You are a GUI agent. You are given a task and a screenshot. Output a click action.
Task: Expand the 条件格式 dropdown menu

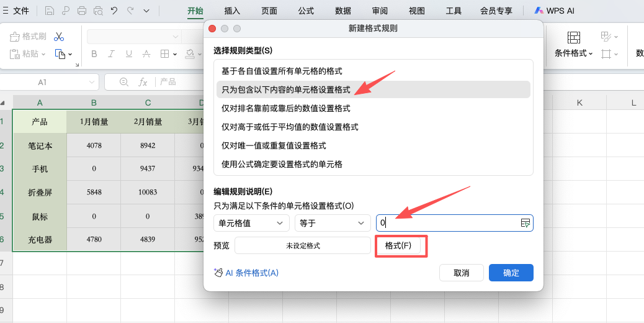(x=591, y=53)
